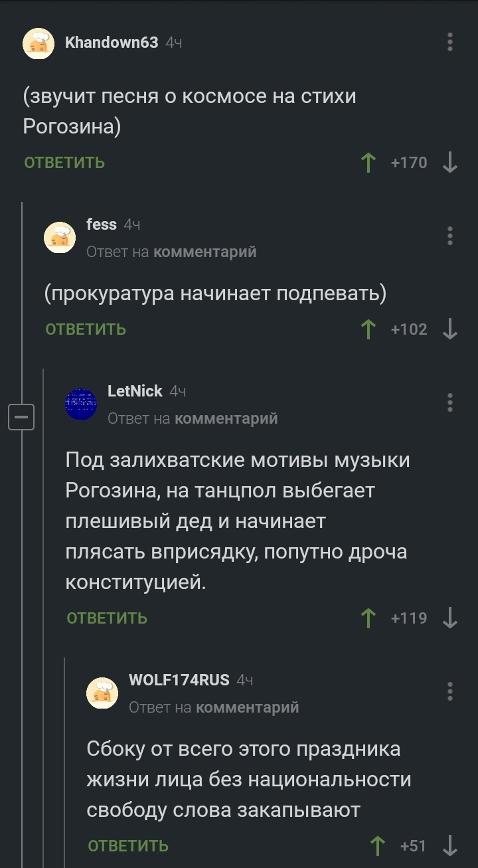Open WOLF174RUS's avatar picture
Viewport: 478px width, 868px height.
tap(102, 693)
